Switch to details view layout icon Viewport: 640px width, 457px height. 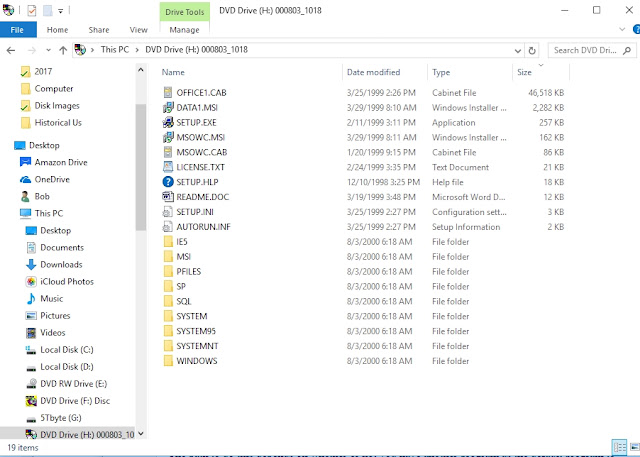[619, 447]
